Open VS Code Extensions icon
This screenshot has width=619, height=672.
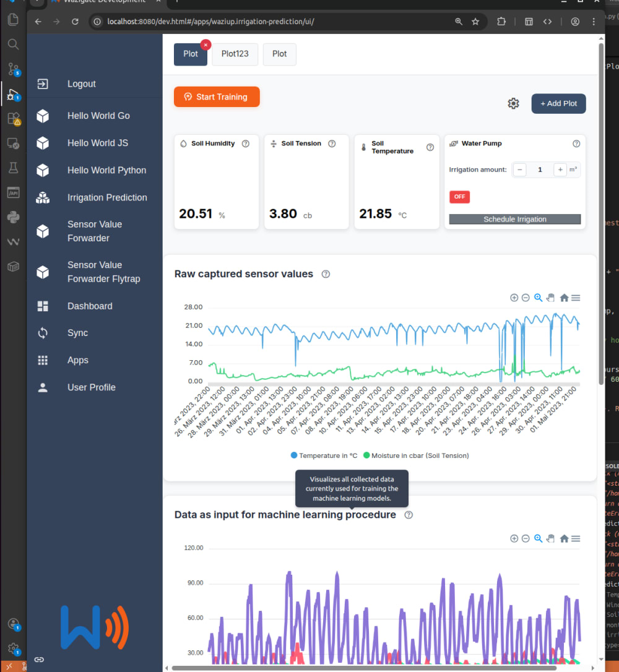coord(13,118)
